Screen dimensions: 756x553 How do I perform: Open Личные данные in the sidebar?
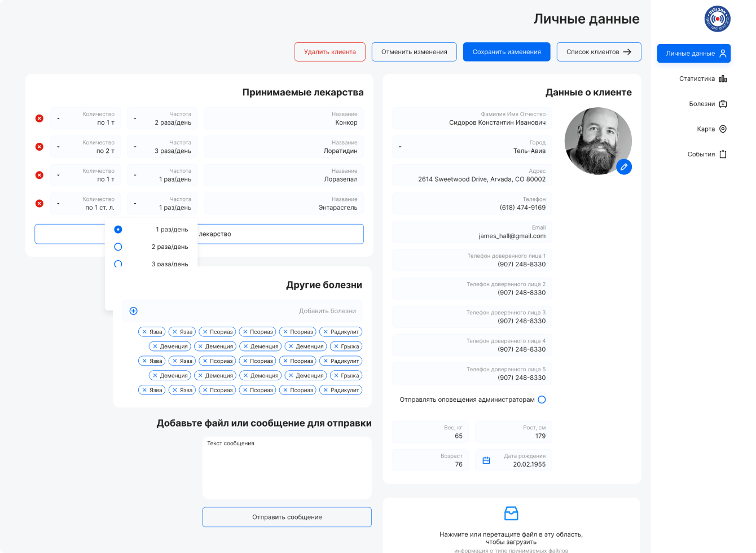tap(694, 53)
